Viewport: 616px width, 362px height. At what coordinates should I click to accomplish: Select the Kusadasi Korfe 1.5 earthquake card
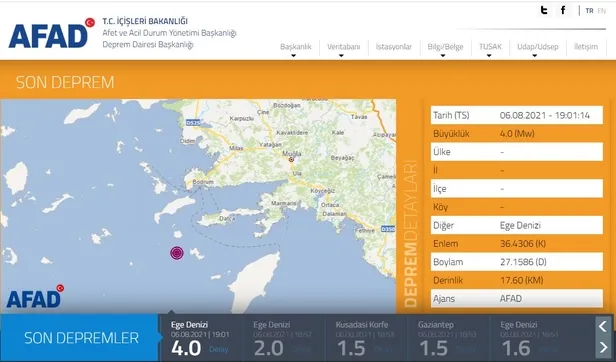[366, 338]
